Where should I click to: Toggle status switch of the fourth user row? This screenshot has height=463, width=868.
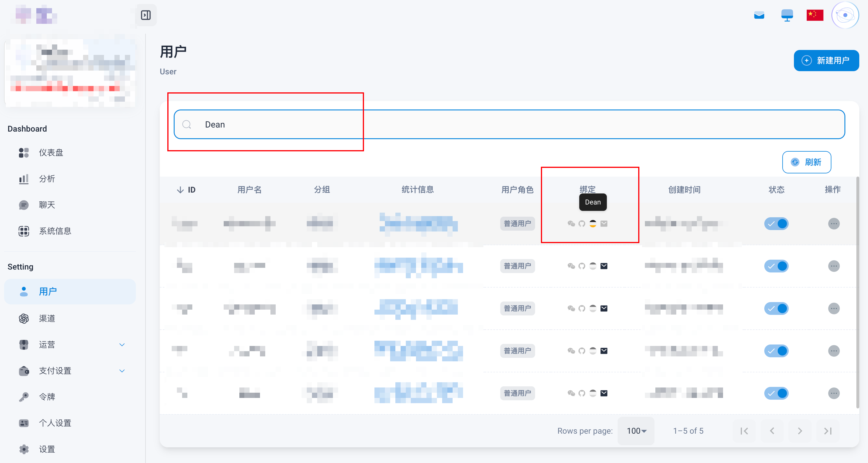point(776,351)
